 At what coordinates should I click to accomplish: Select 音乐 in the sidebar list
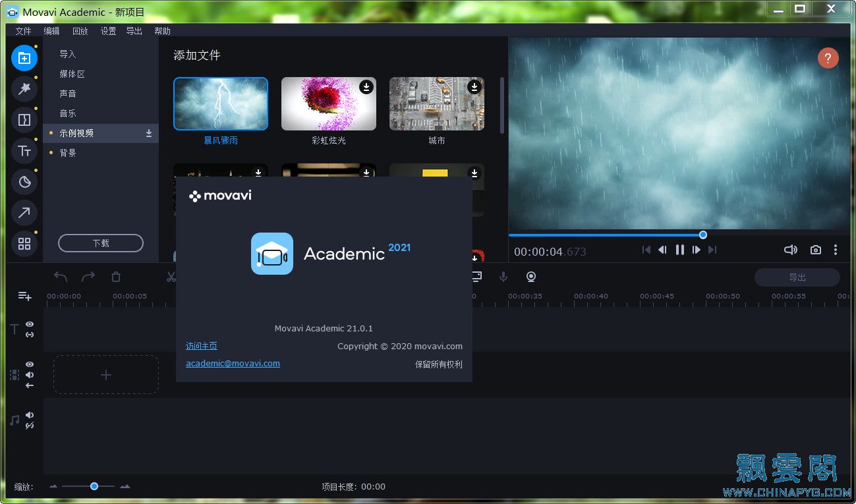pos(101,113)
